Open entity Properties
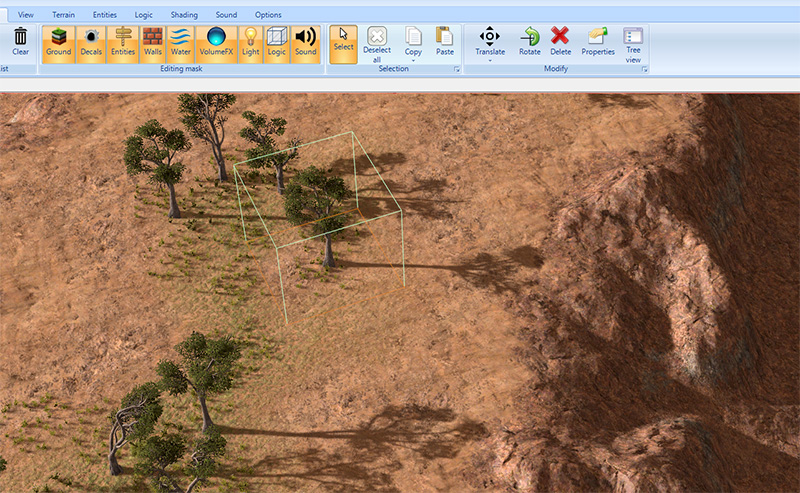Viewport: 800px width, 493px height. (598, 41)
